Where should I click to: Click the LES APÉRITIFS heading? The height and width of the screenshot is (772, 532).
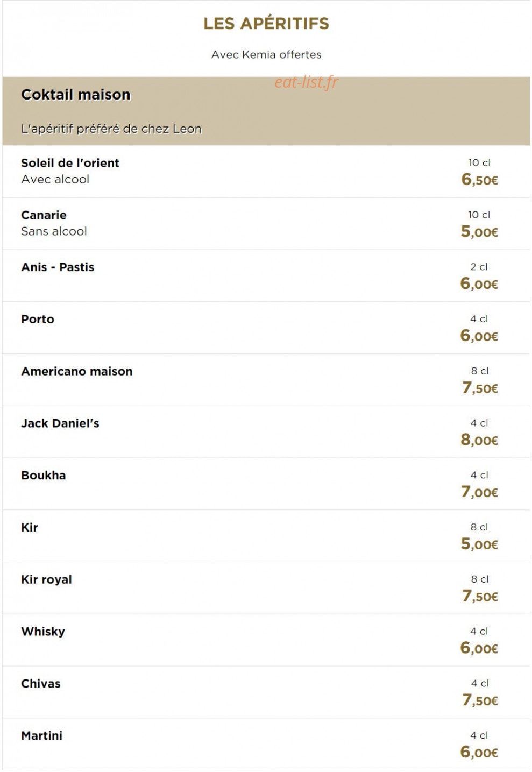pyautogui.click(x=266, y=23)
